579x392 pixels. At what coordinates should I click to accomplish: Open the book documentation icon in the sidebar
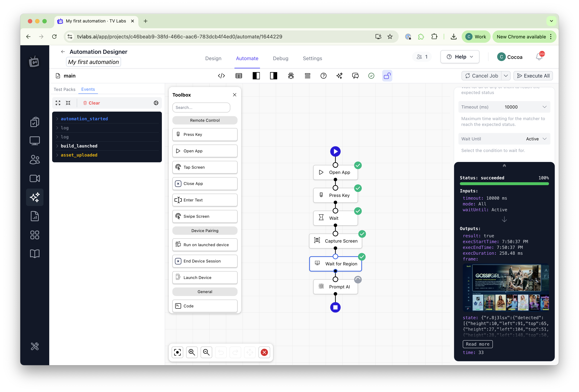coord(35,253)
